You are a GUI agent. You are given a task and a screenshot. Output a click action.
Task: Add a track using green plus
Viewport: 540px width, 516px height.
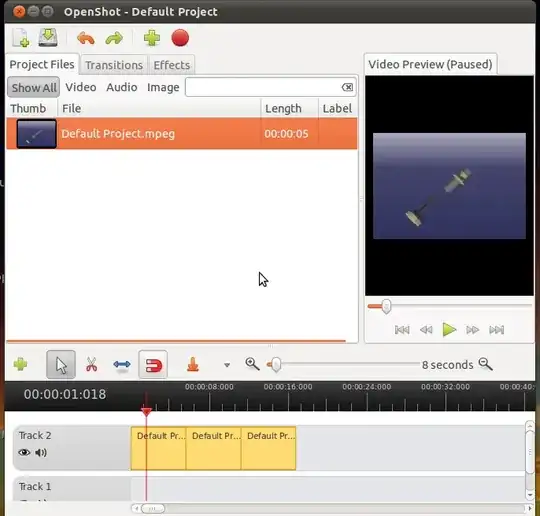(x=20, y=364)
